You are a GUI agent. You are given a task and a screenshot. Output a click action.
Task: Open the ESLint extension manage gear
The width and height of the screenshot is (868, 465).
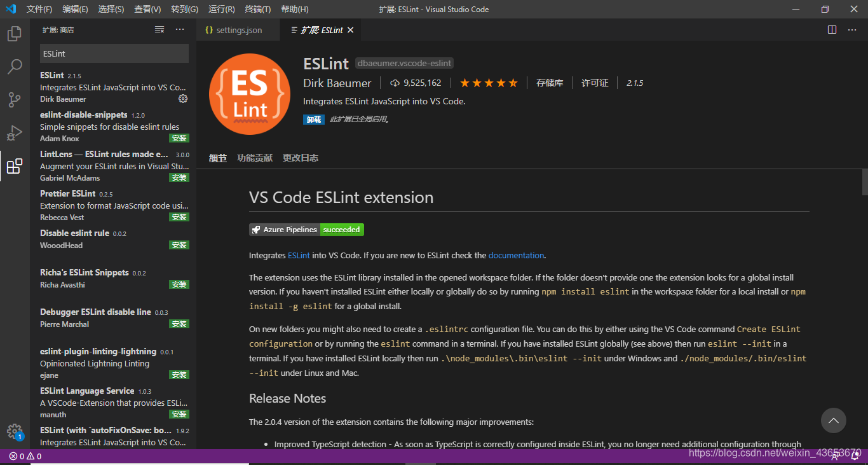coord(183,99)
